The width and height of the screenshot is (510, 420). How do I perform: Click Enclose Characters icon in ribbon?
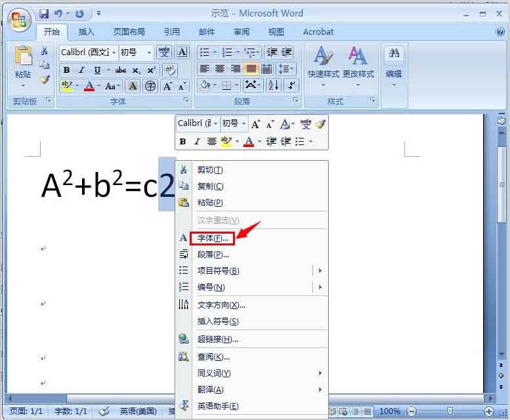[x=150, y=86]
